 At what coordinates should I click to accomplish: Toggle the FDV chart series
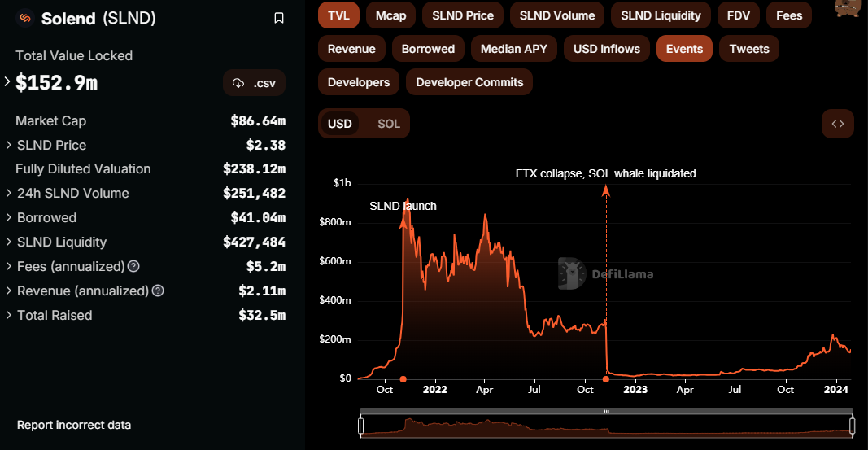[x=739, y=15]
